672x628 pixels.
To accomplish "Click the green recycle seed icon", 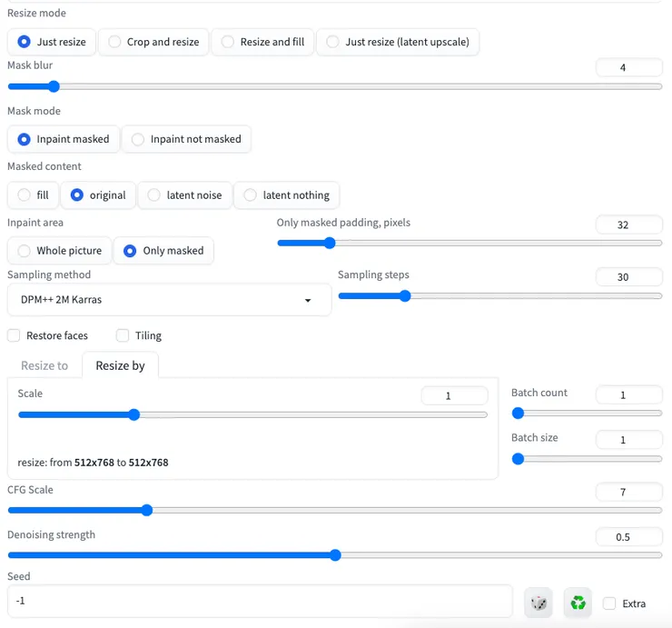I will [x=578, y=603].
